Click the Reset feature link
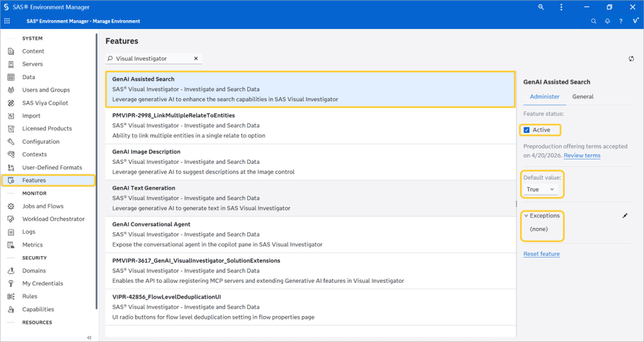The width and height of the screenshot is (644, 342). coord(542,254)
